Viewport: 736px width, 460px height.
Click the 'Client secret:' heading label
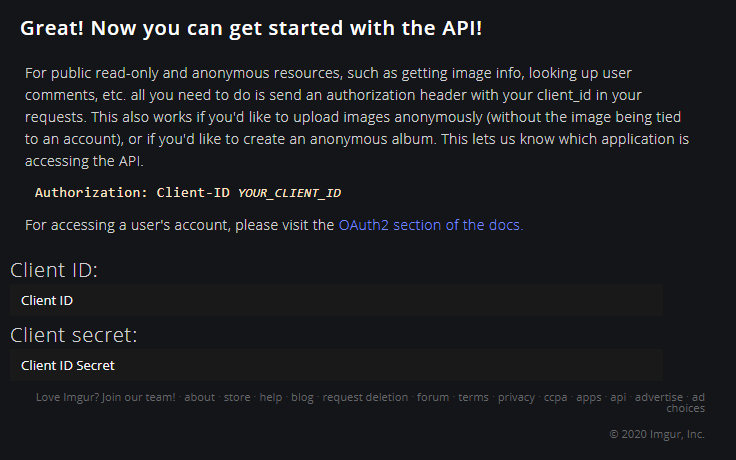[x=74, y=335]
